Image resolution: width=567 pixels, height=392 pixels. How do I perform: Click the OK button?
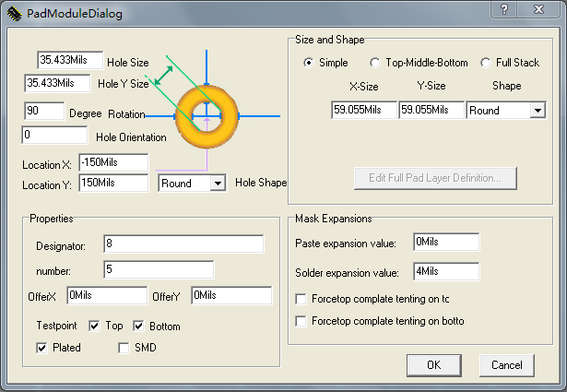click(x=433, y=364)
